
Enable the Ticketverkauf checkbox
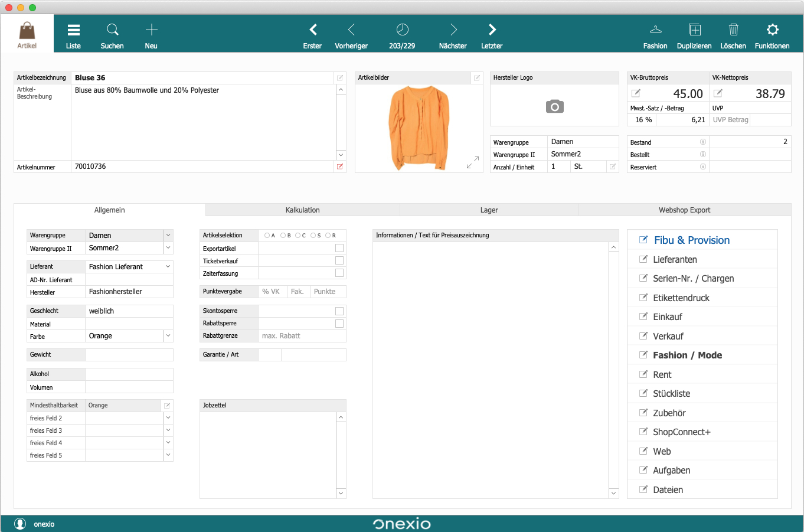tap(339, 260)
